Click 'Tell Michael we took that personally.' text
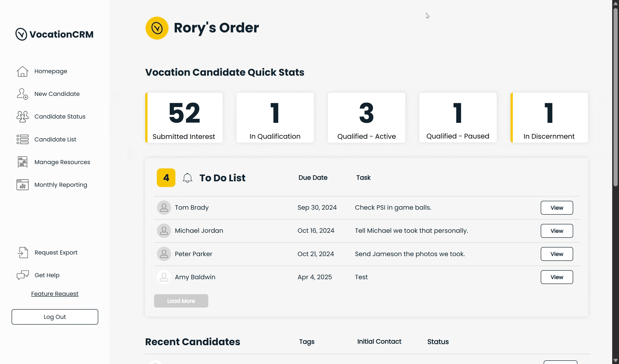 point(411,231)
